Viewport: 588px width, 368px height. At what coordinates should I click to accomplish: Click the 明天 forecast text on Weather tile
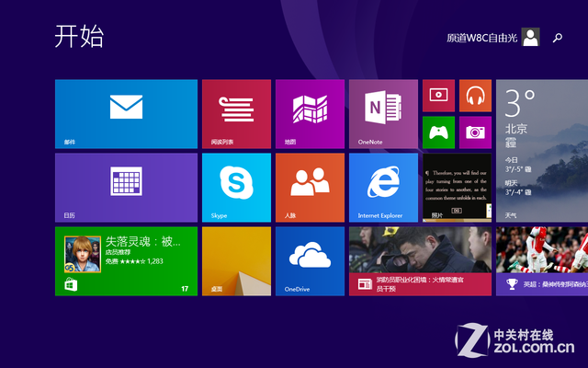(x=518, y=188)
